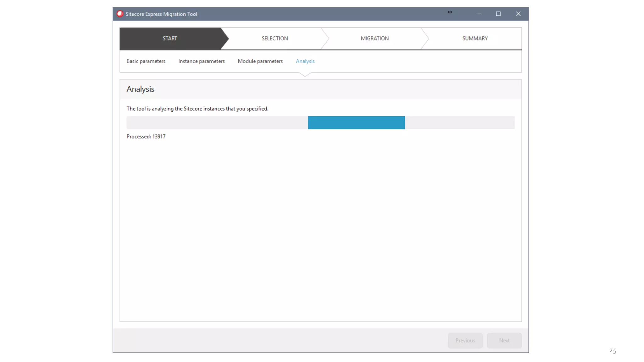This screenshot has height=362, width=644.
Task: Click the Analysis section heading
Action: (140, 89)
